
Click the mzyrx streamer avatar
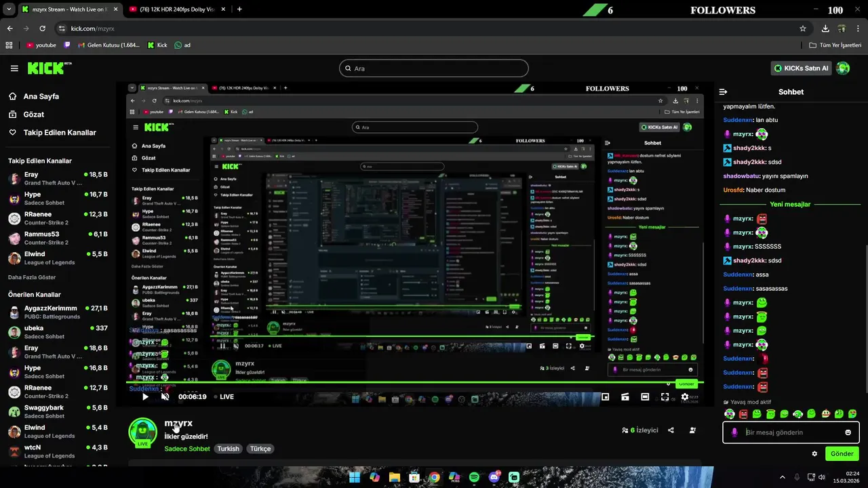[x=142, y=432]
